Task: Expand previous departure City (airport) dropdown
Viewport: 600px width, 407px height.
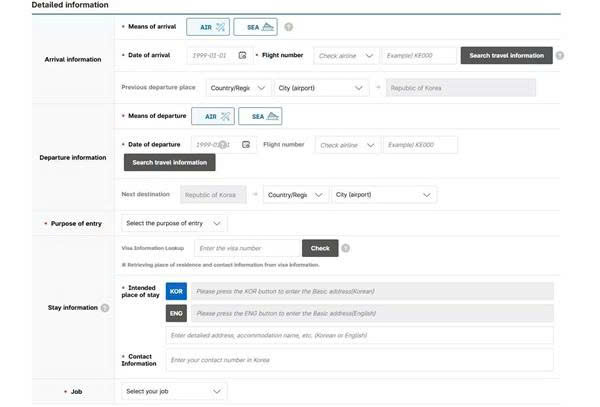Action: (x=321, y=88)
